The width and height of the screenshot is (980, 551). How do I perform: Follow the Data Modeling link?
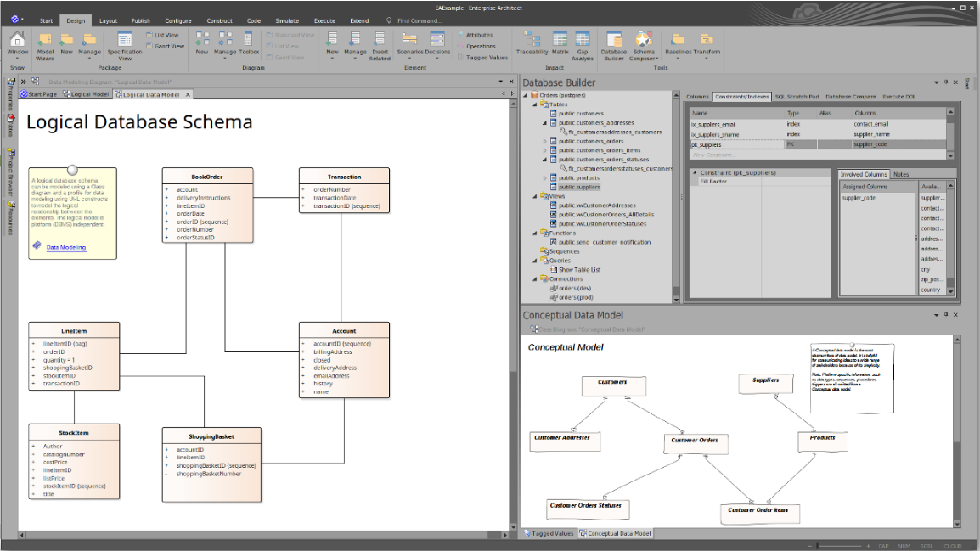point(65,247)
